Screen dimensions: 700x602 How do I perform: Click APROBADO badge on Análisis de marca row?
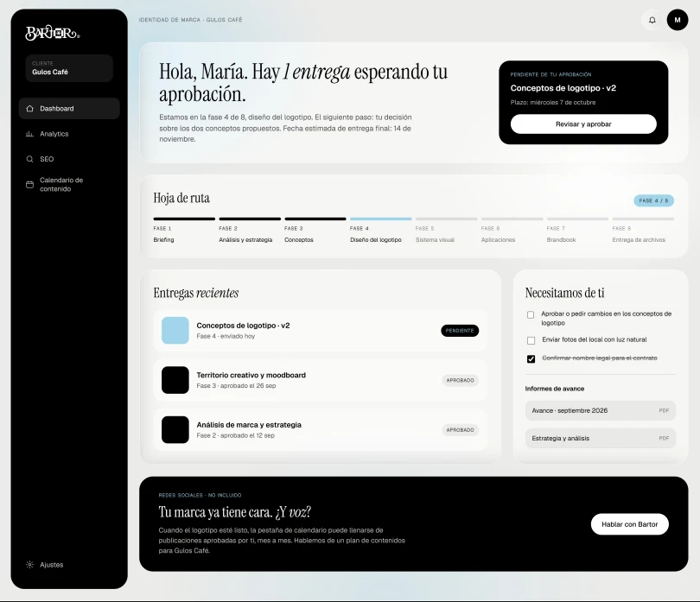tap(461, 430)
